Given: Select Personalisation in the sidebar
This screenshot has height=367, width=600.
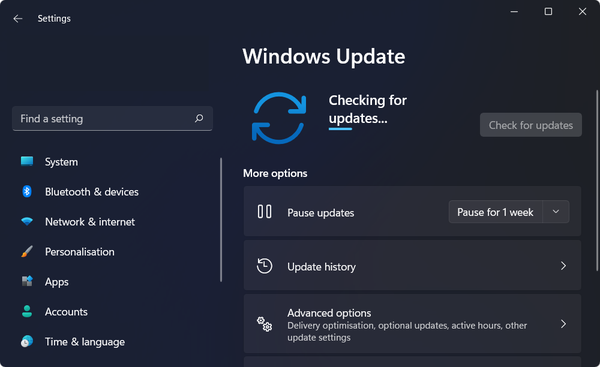Looking at the screenshot, I should (x=80, y=252).
